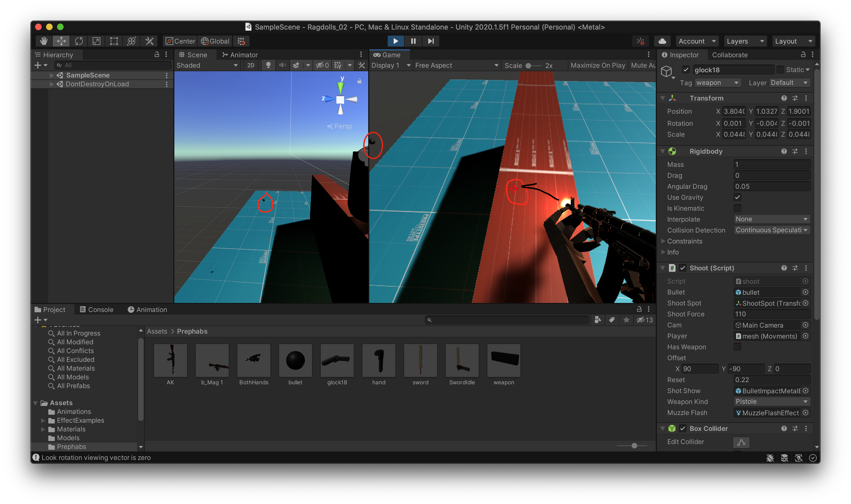Image resolution: width=851 pixels, height=504 pixels.
Task: Pause the game
Action: [x=413, y=41]
